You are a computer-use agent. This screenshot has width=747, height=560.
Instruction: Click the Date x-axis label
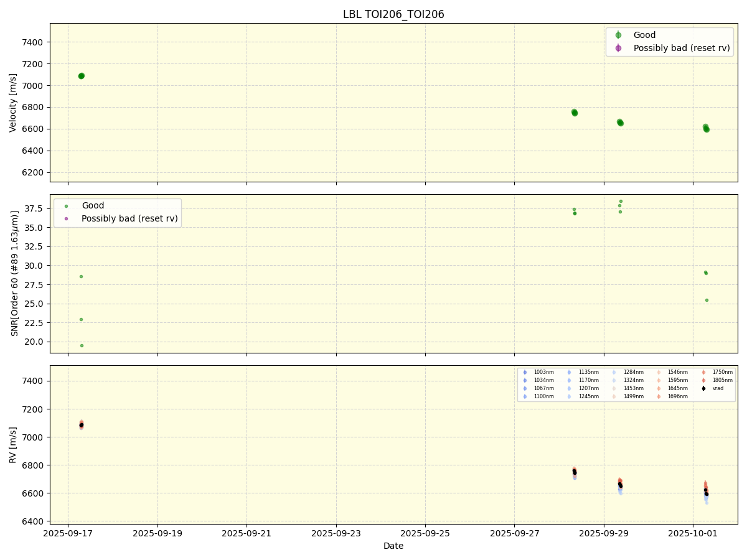(x=393, y=546)
